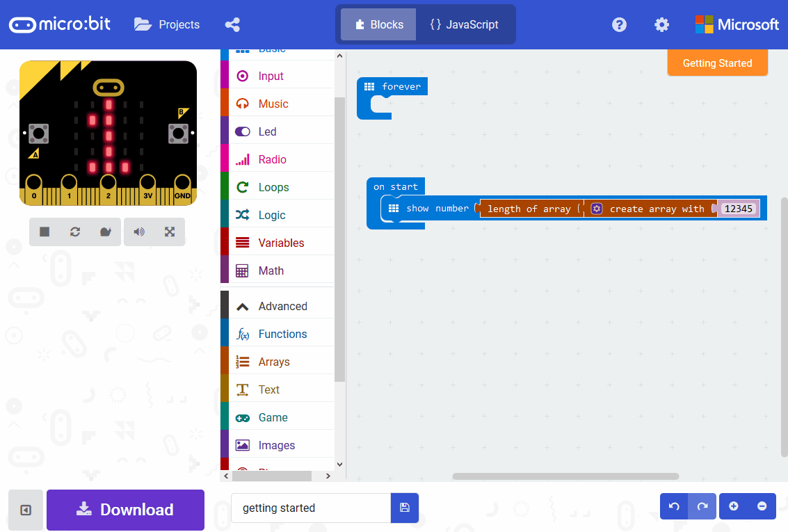Click the share project icon

232,24
